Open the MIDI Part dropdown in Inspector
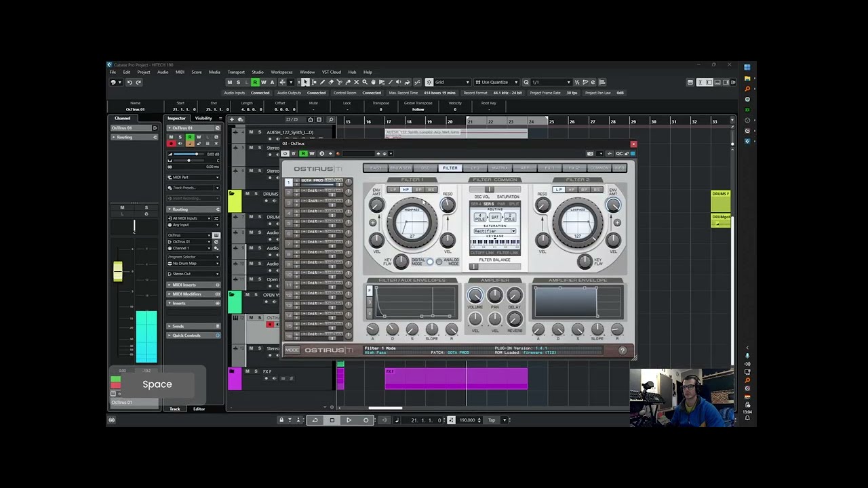The width and height of the screenshot is (868, 488). [x=194, y=178]
